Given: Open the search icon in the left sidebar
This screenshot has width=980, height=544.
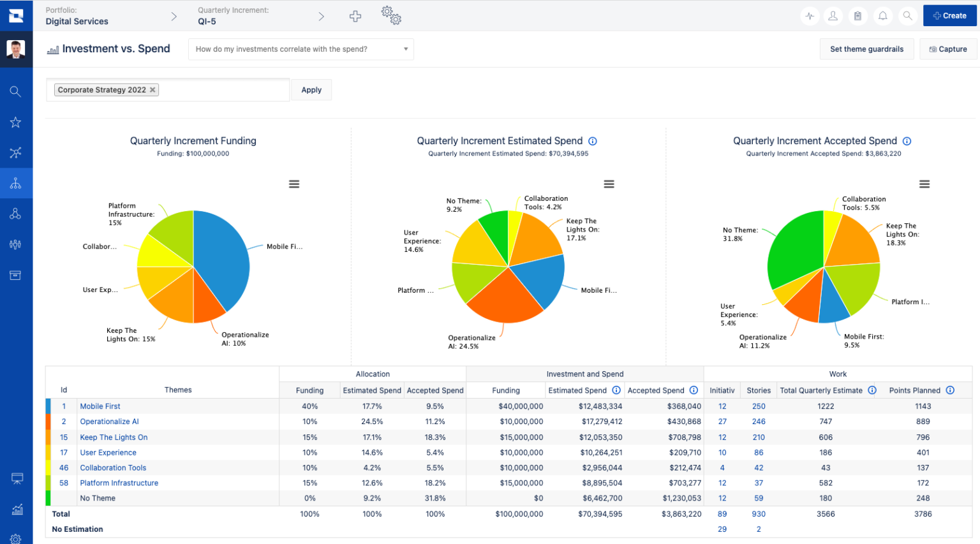Looking at the screenshot, I should 17,91.
